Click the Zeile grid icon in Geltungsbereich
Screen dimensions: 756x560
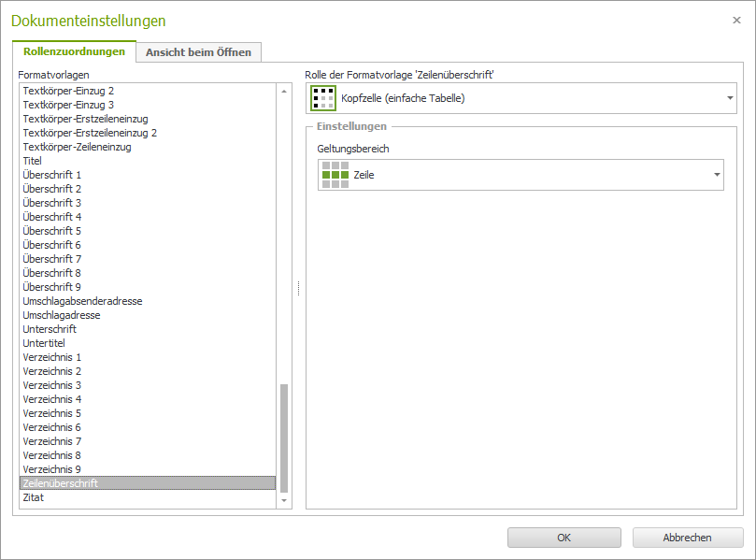click(x=335, y=175)
